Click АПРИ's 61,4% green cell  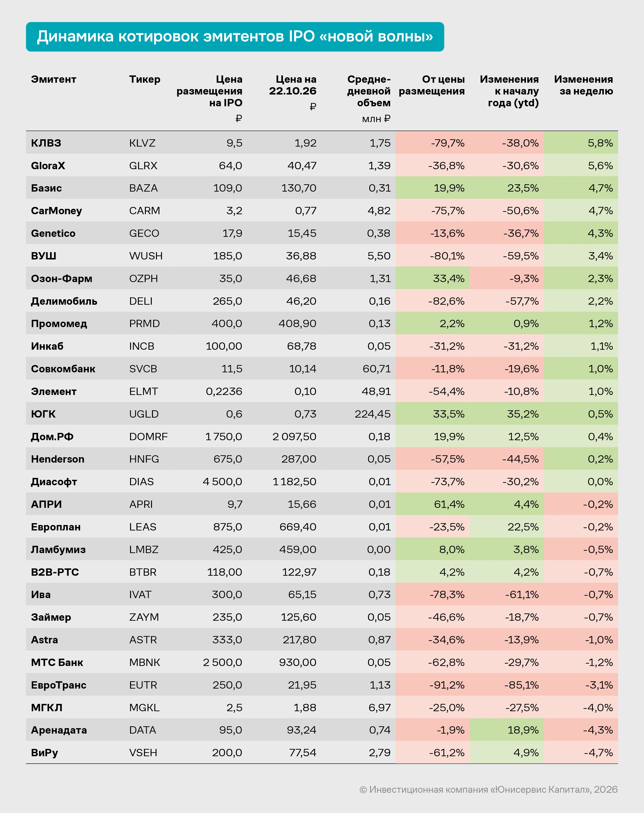[432, 504]
